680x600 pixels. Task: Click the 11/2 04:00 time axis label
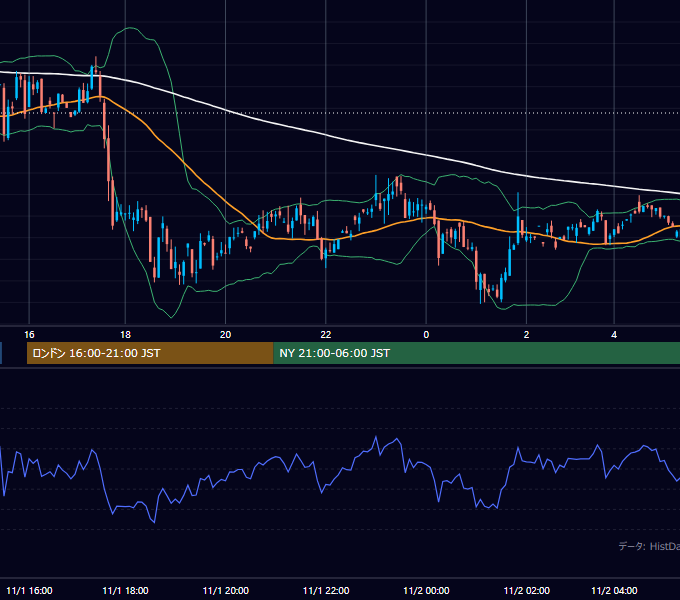[614, 590]
